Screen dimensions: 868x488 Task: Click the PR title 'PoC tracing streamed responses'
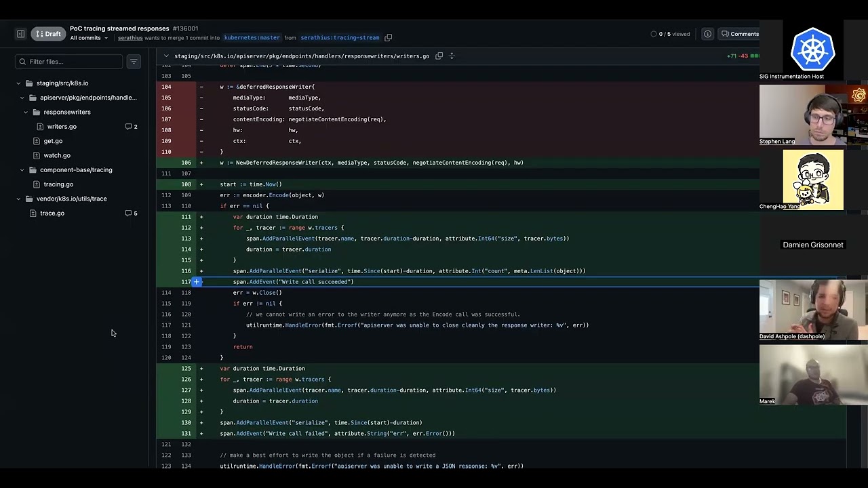pos(119,28)
